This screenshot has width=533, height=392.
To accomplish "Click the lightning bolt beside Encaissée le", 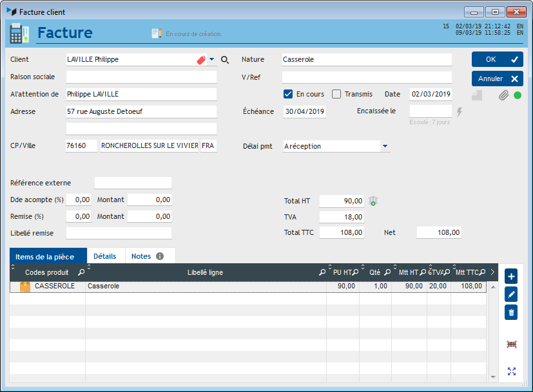I will pos(460,112).
